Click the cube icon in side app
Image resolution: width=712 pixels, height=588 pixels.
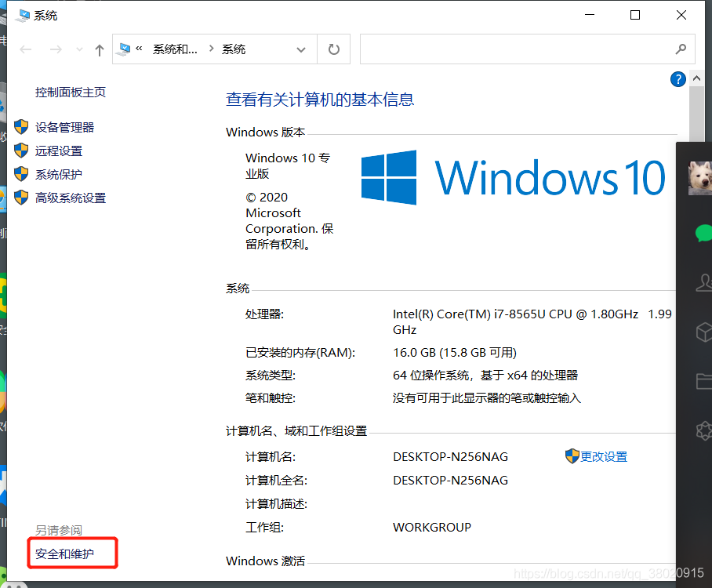[x=704, y=332]
